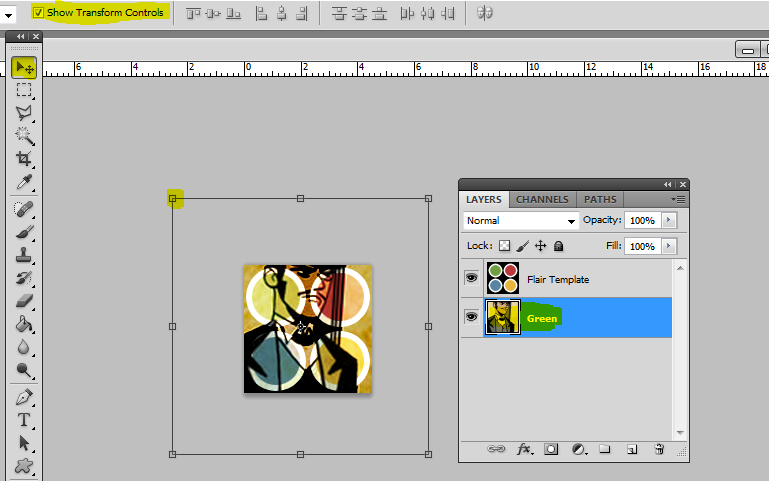Screen dimensions: 769x481
Task: Open the Normal blend mode dropdown
Action: (x=521, y=221)
